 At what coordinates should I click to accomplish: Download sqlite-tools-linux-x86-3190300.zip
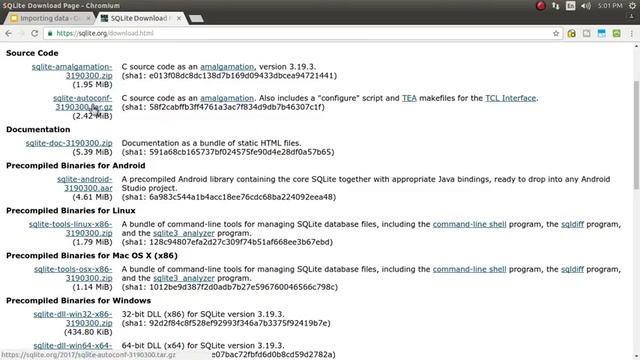[x=71, y=229]
